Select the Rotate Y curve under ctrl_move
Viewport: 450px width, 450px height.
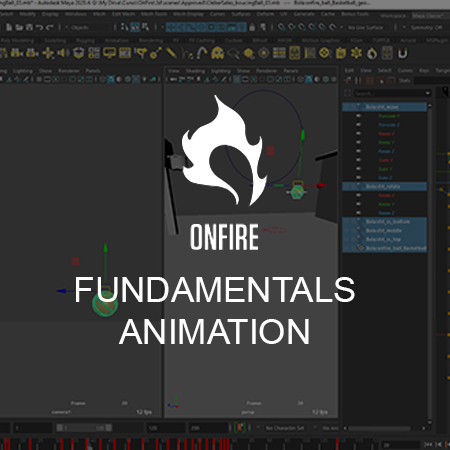click(386, 142)
